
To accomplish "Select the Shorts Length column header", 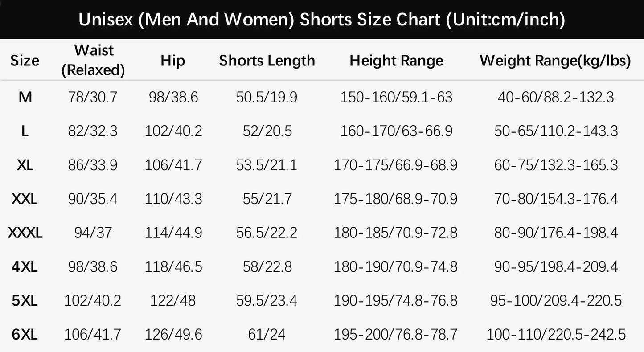I will (267, 61).
